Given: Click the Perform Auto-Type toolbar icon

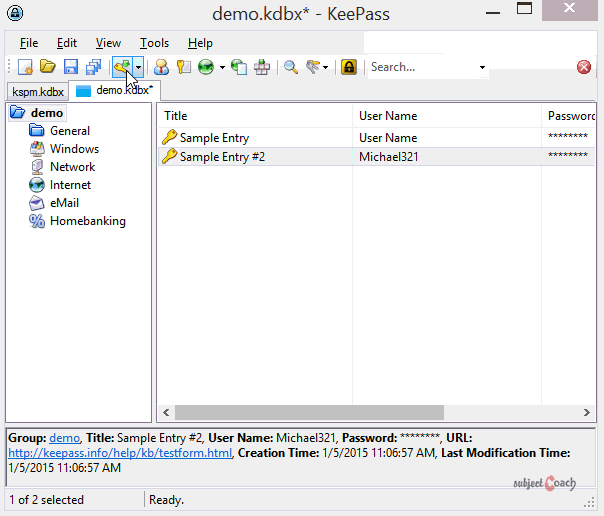Looking at the screenshot, I should (262, 67).
